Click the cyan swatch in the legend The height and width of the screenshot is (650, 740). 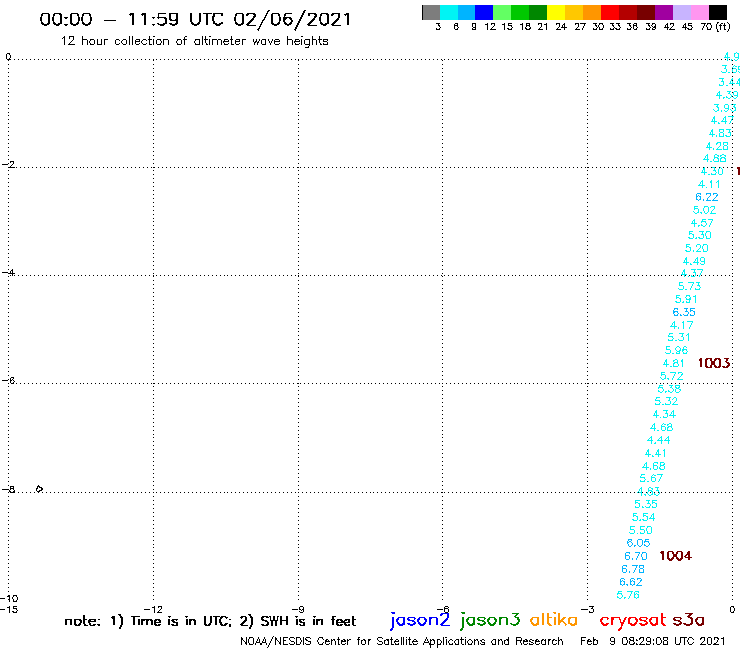click(x=449, y=12)
